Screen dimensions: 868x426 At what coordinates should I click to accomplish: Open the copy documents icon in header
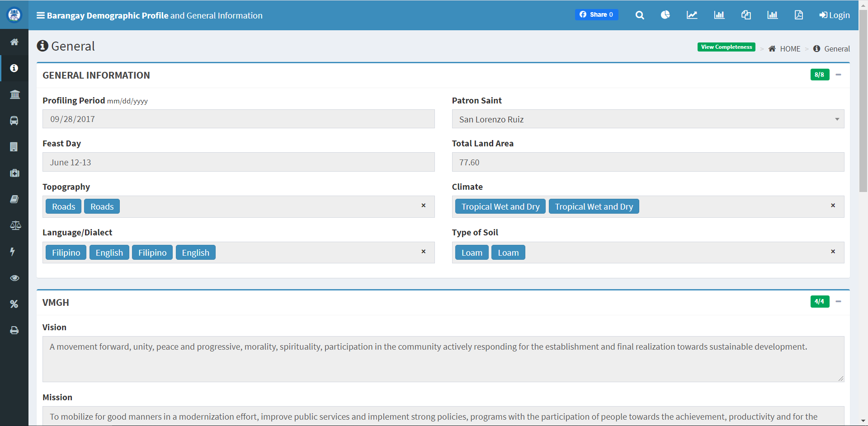[746, 15]
